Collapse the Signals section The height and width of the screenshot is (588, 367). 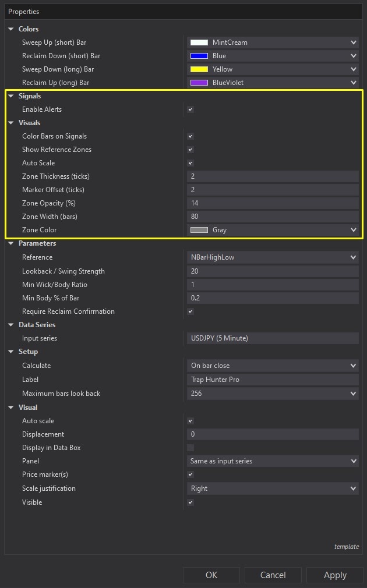(x=10, y=95)
